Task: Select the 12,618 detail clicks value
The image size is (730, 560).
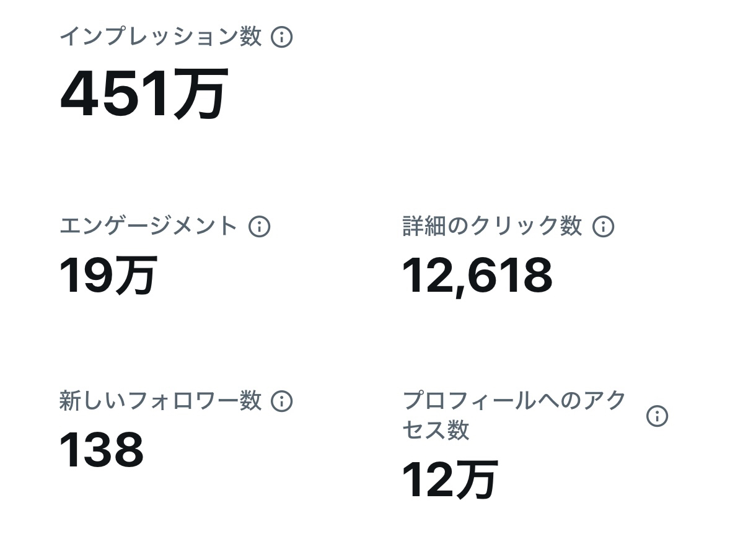Action: (477, 276)
